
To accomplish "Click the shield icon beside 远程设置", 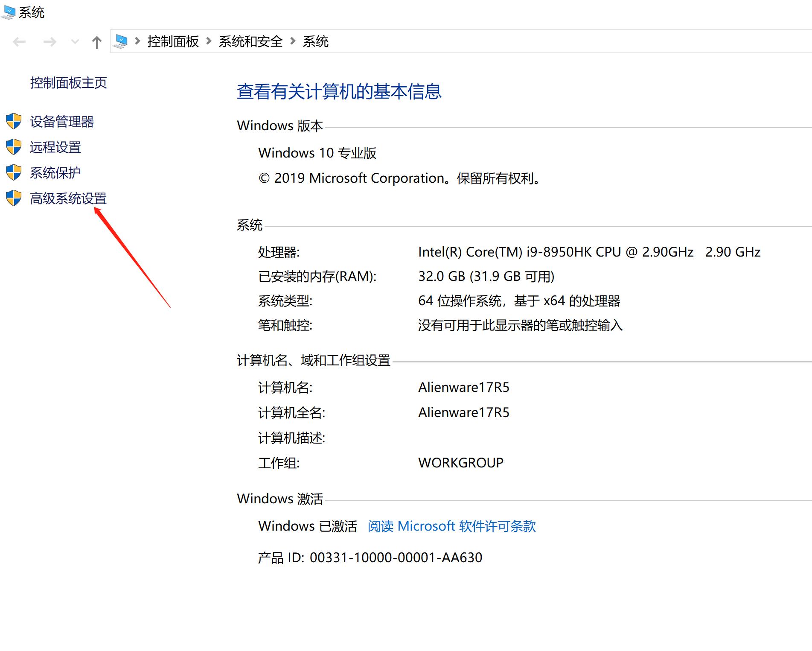I will [x=14, y=147].
